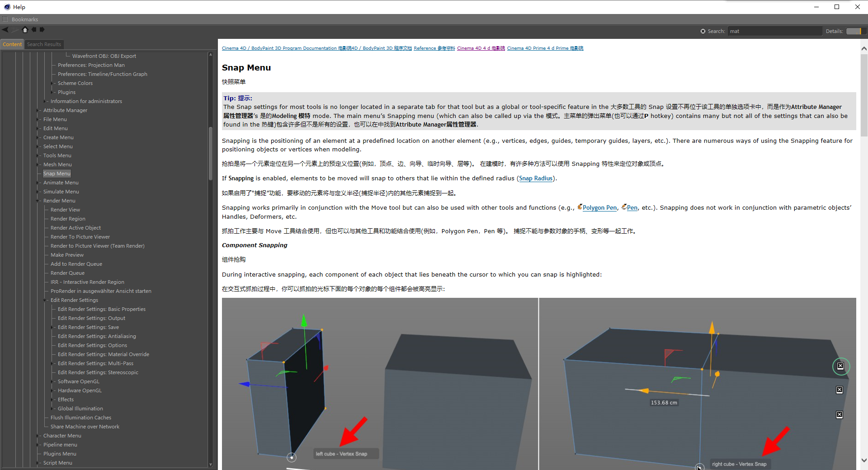Clear the search with the X icon
The image size is (868, 470).
tap(703, 31)
